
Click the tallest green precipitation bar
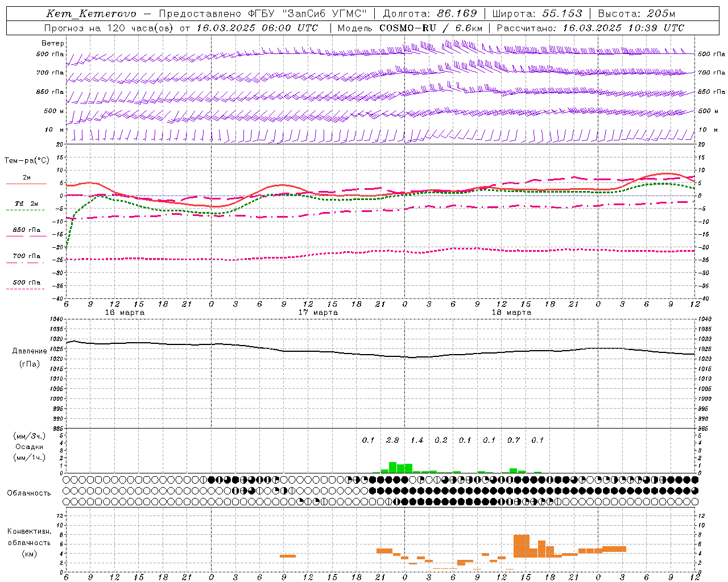click(x=392, y=467)
